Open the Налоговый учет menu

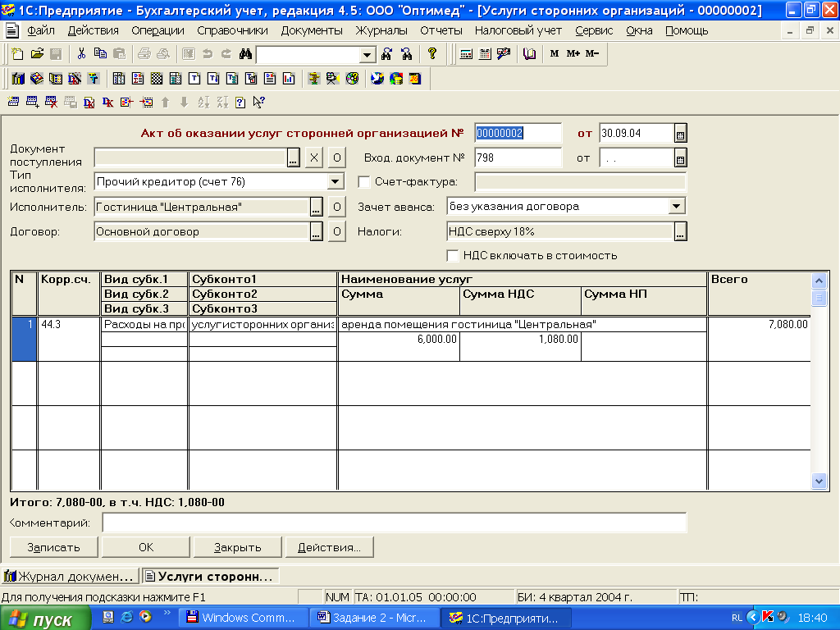518,30
